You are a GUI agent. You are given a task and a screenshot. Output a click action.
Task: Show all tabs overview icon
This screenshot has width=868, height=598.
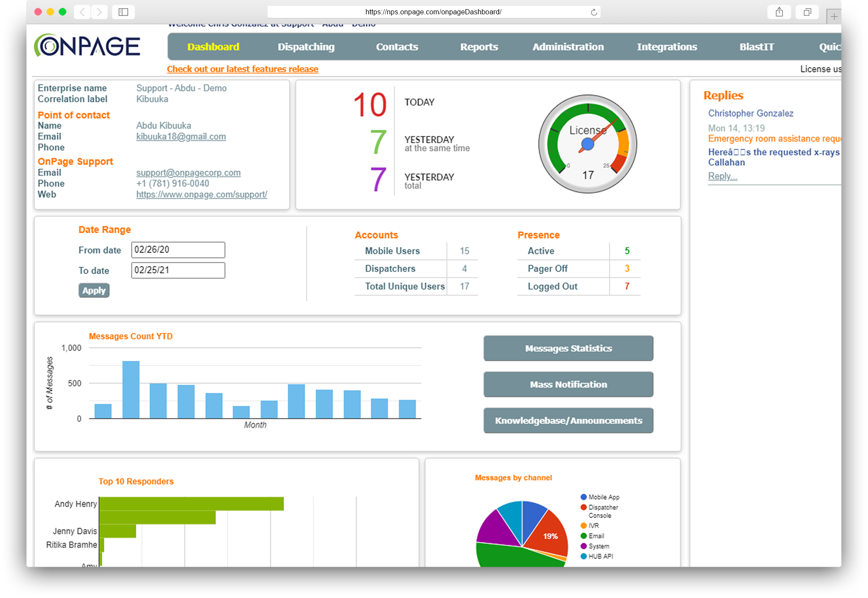807,12
